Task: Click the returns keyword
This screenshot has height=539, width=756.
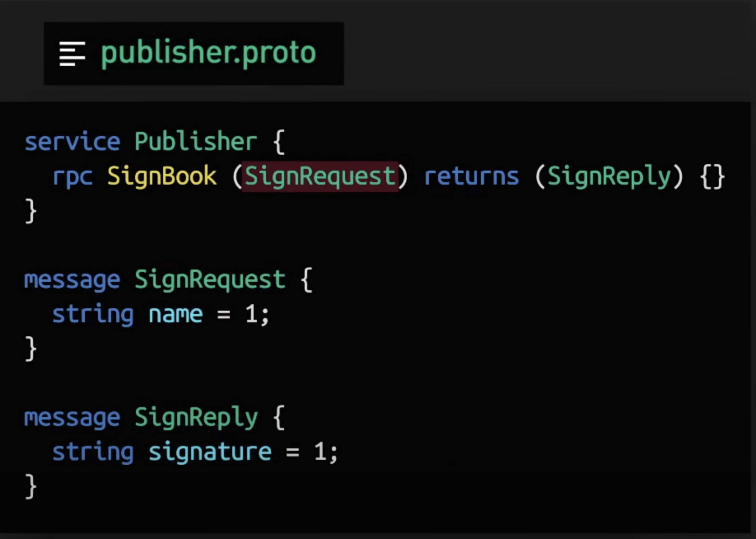Action: tap(471, 176)
